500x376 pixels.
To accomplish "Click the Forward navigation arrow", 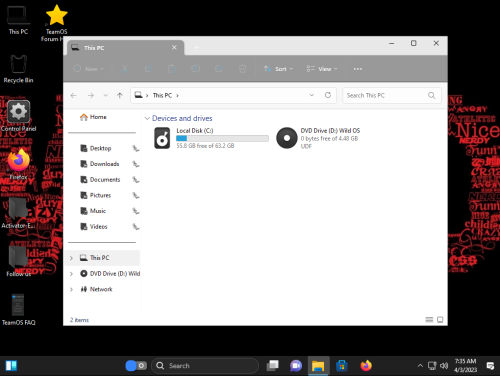I will (91, 96).
